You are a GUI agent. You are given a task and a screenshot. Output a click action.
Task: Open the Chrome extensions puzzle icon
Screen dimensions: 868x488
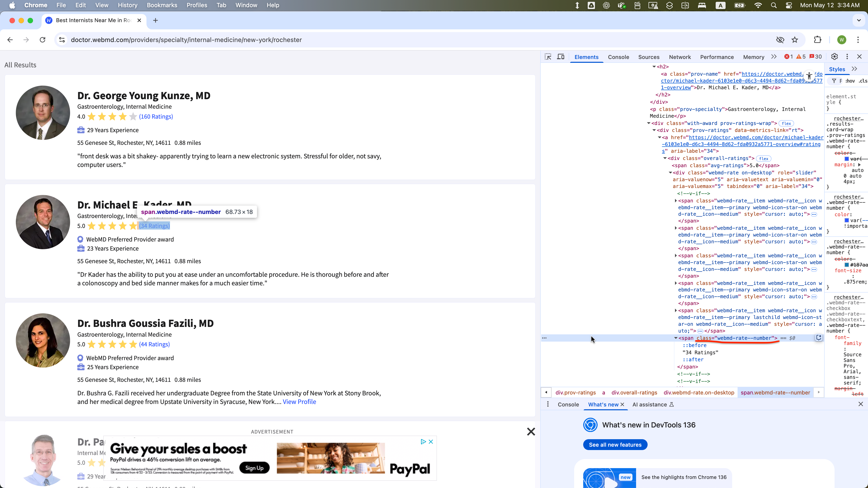(x=817, y=40)
